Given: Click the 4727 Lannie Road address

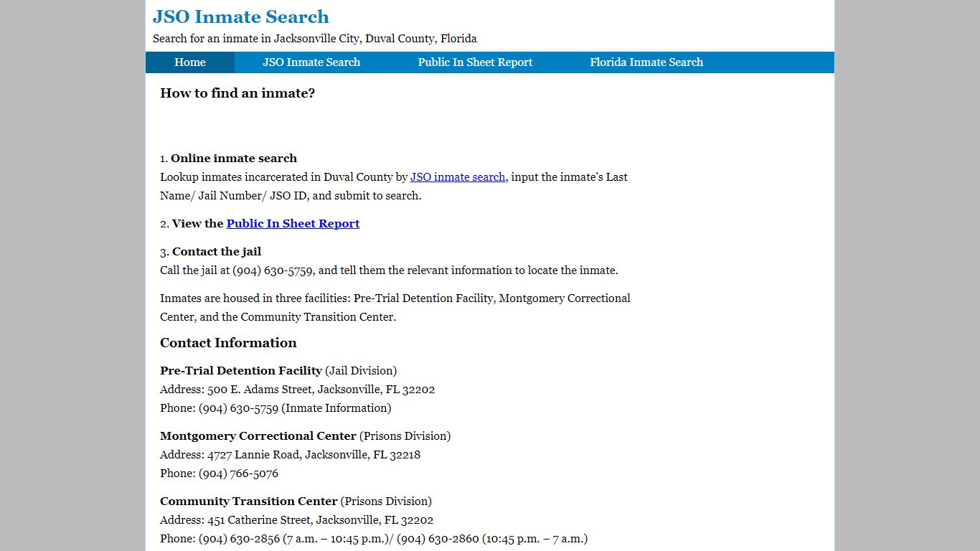Looking at the screenshot, I should pyautogui.click(x=290, y=454).
